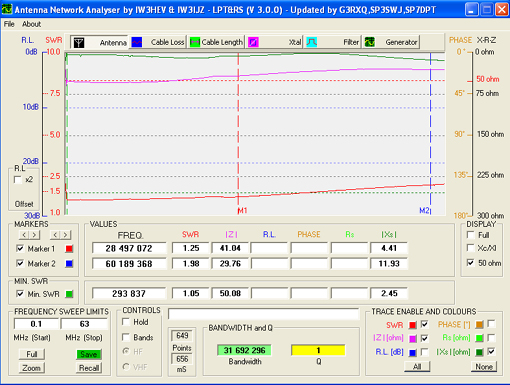Viewport: 510px width, 385px height.
Task: Click the yellow Q value field
Action: [x=318, y=350]
